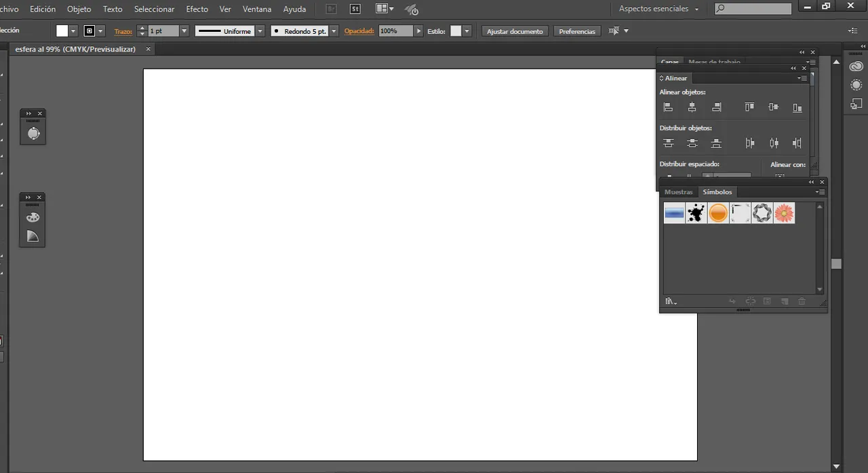
Task: Click the horizontal align center icon
Action: pyautogui.click(x=692, y=107)
